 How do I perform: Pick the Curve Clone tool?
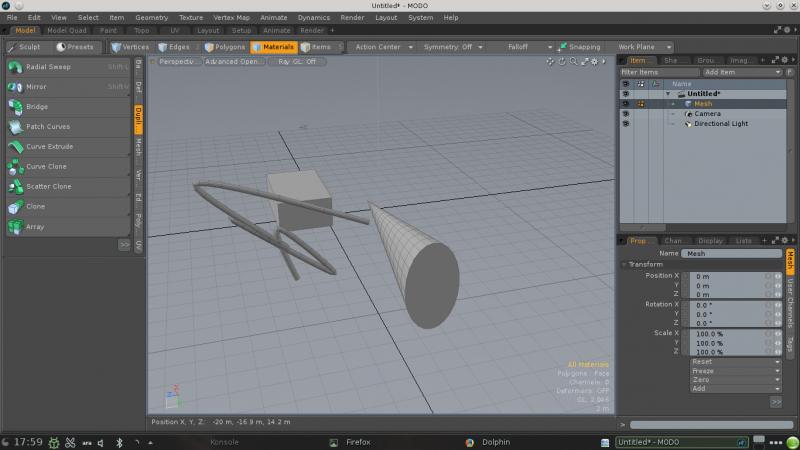click(x=68, y=166)
